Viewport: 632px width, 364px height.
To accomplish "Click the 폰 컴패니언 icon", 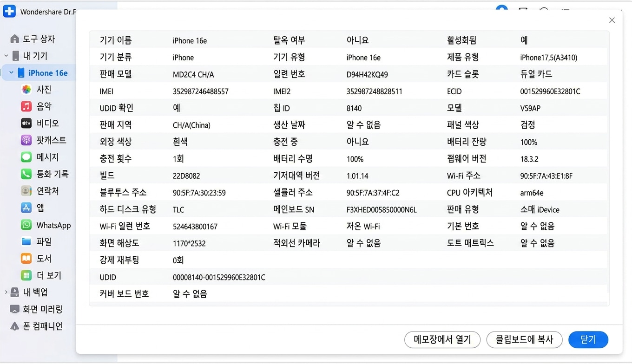I will coord(15,326).
